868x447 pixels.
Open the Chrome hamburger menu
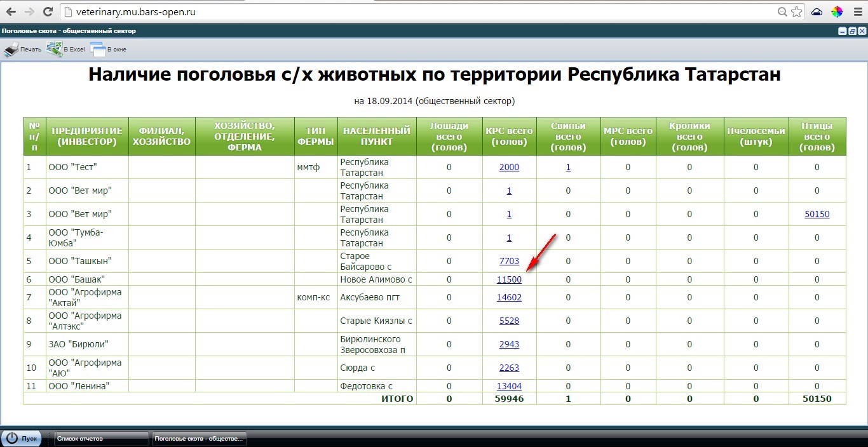(857, 12)
